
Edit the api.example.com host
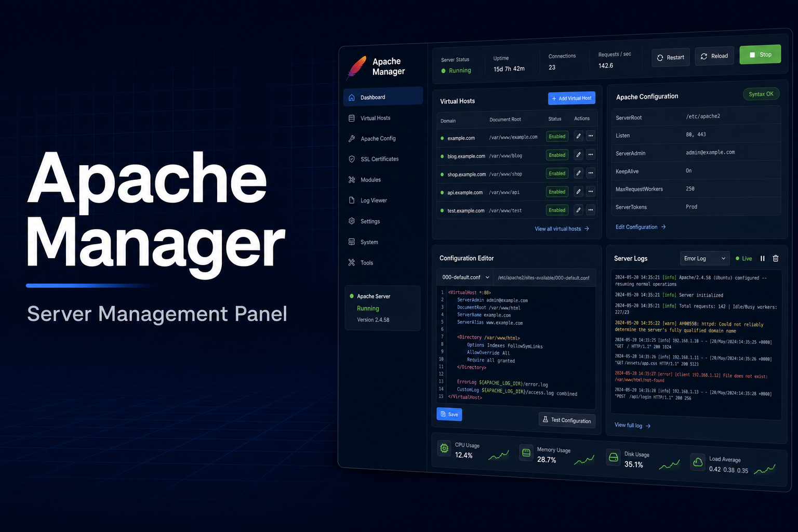[x=578, y=192]
